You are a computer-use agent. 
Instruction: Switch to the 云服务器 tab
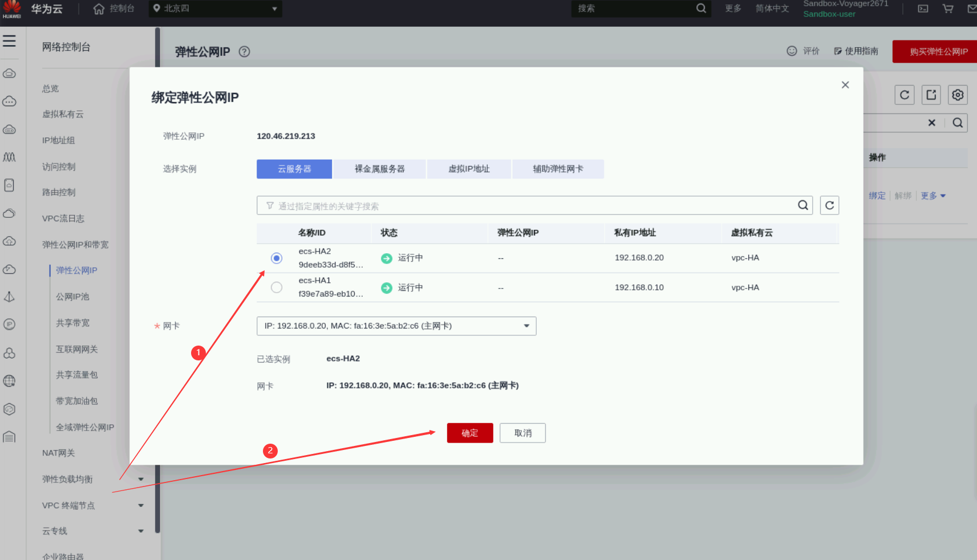point(294,169)
